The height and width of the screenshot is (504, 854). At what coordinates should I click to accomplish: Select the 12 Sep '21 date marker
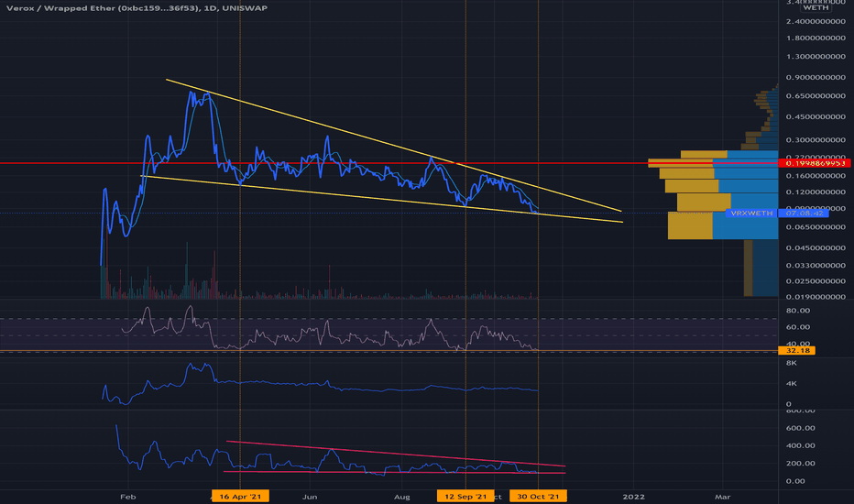point(465,497)
